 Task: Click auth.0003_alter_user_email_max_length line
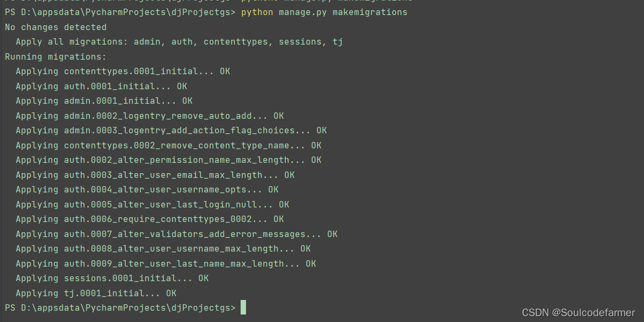[x=155, y=175]
